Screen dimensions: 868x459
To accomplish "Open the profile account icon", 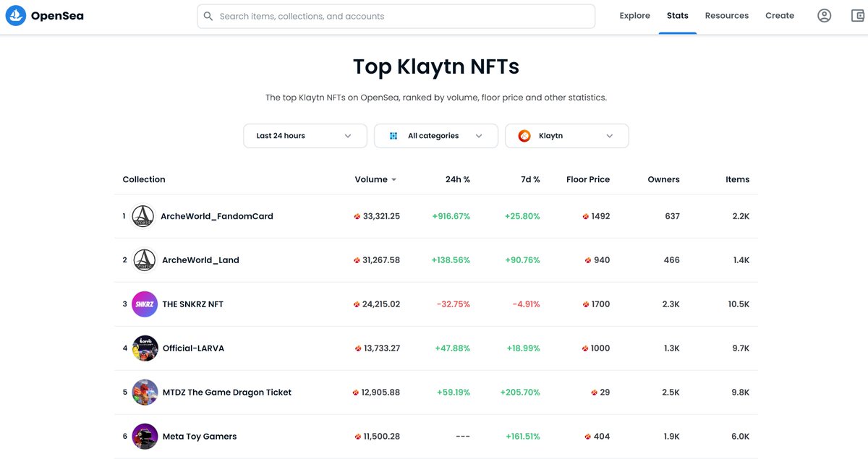I will click(x=824, y=15).
